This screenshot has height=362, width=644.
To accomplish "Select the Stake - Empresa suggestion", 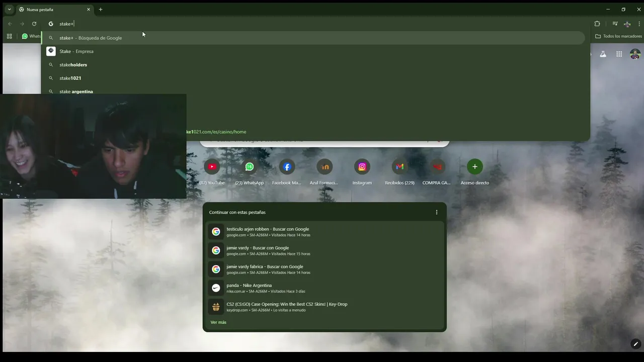I will click(x=313, y=51).
